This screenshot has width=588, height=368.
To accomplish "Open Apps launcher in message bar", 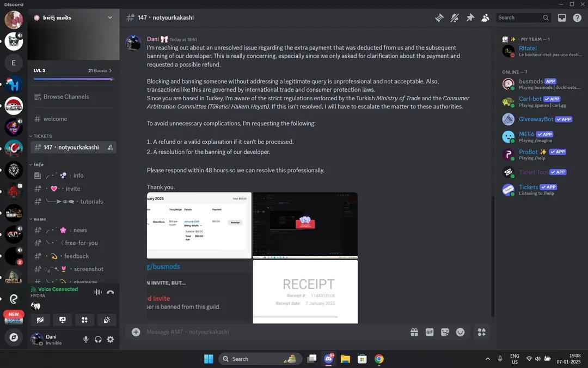I will coord(482,332).
